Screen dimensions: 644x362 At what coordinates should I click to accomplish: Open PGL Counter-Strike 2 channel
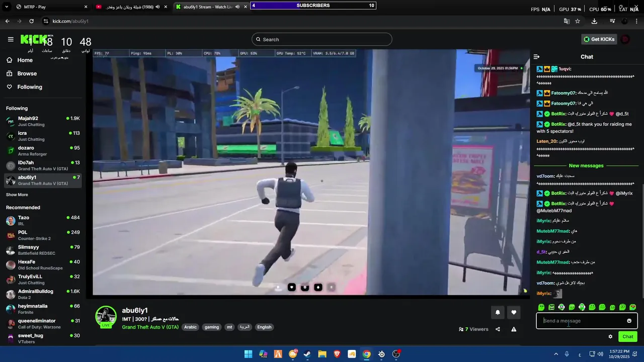coord(43,235)
